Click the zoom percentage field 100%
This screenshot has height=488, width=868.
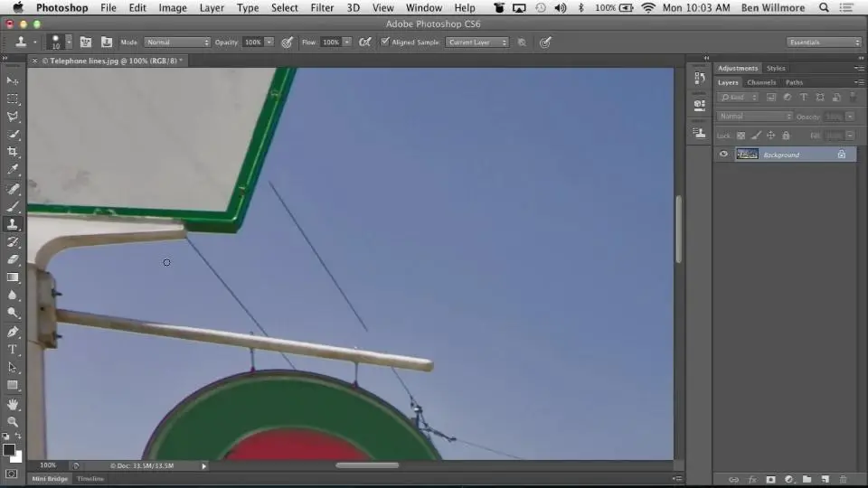point(48,465)
